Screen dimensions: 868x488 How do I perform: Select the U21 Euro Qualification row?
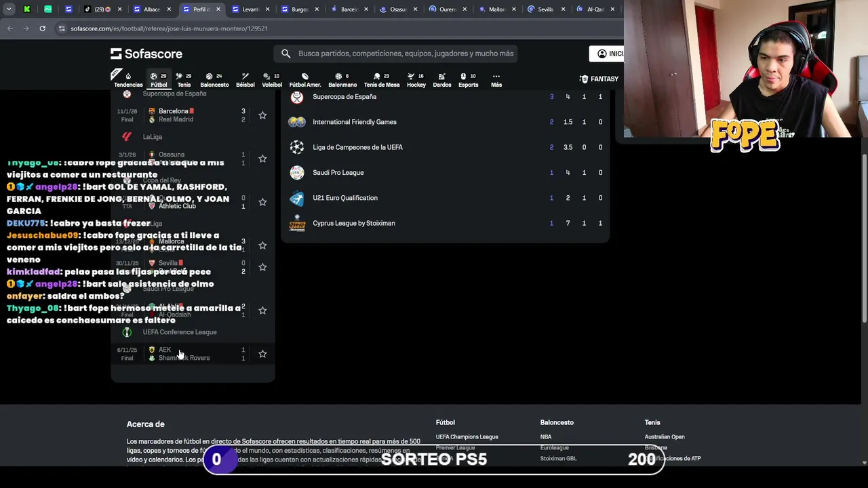445,198
